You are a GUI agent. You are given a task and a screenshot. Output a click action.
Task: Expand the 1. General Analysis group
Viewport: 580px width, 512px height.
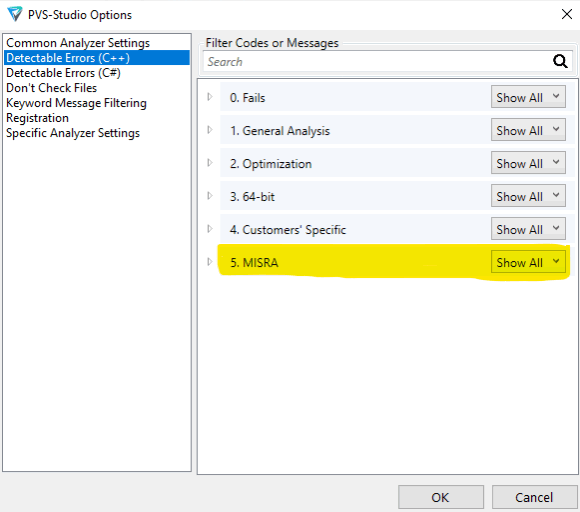tap(210, 130)
